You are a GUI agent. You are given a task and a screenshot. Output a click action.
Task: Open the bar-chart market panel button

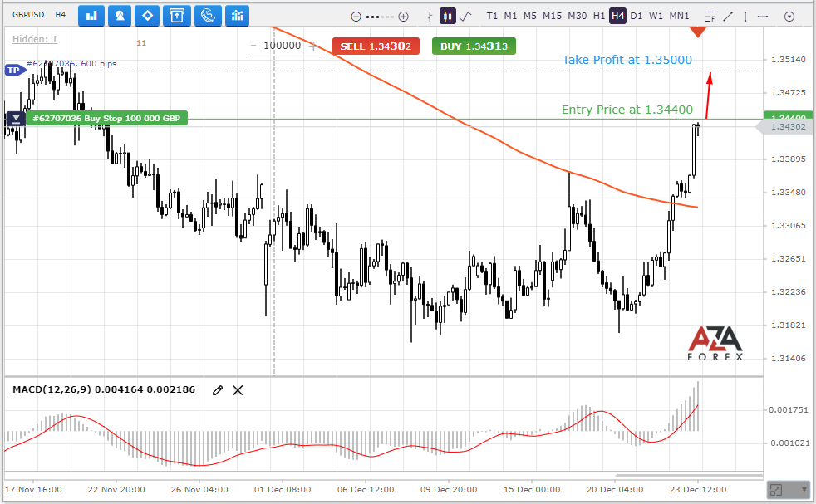coord(91,16)
